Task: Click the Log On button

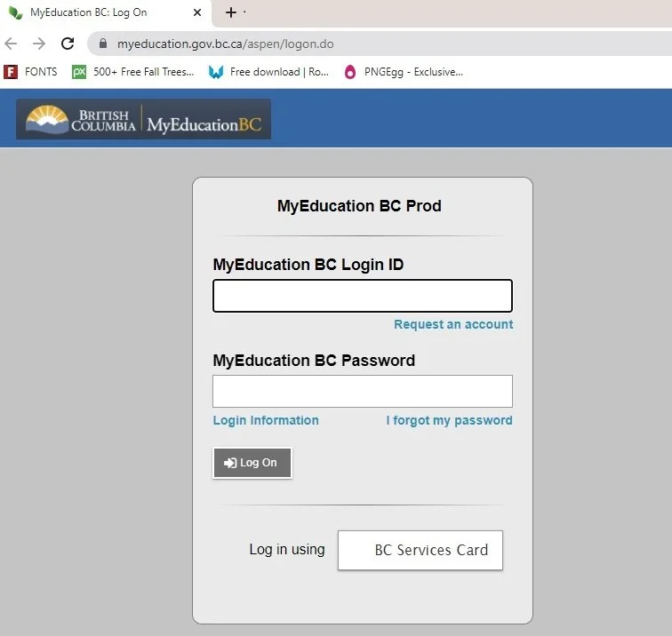Action: (x=252, y=463)
